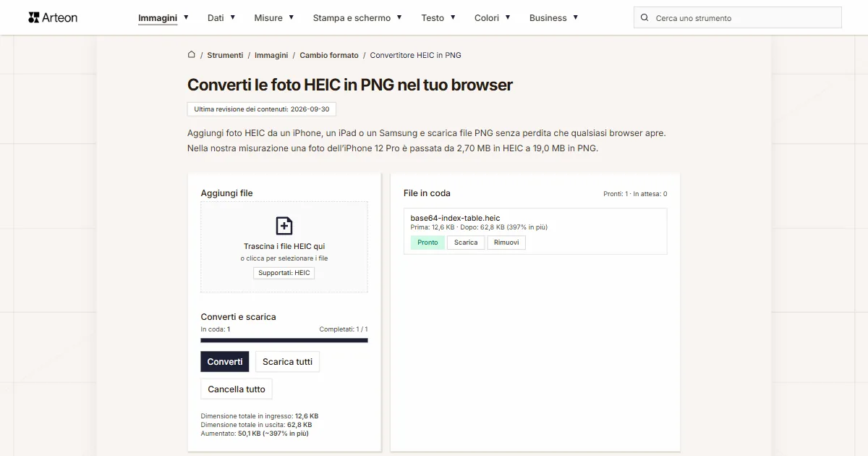Click the HEIC drop zone to select files
Viewport: 868px width, 456px height.
(x=284, y=247)
